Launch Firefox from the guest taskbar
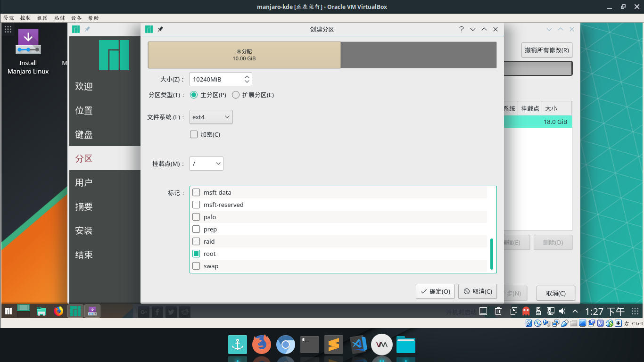The image size is (644, 362). pyautogui.click(x=58, y=311)
